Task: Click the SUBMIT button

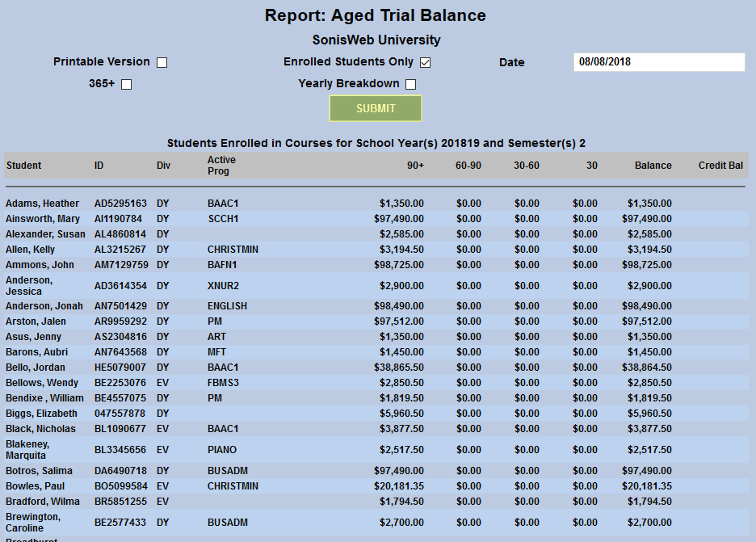Action: tap(375, 107)
